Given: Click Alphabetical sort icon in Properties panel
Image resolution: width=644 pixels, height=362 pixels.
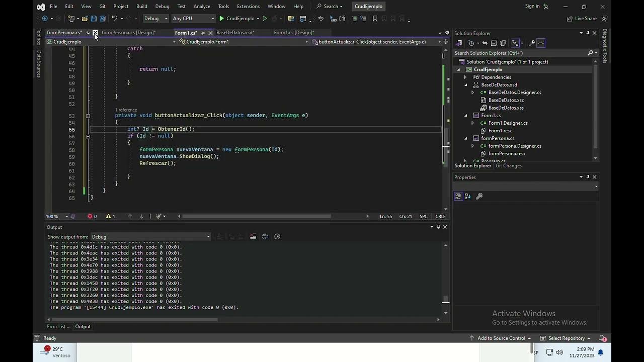Looking at the screenshot, I should [x=467, y=196].
